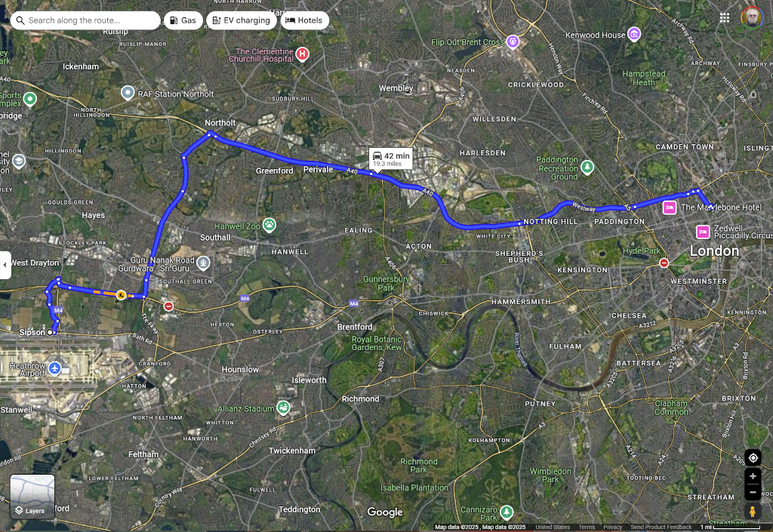Viewport: 773px width, 532px height.
Task: Zoom in with the plus button
Action: (753, 476)
